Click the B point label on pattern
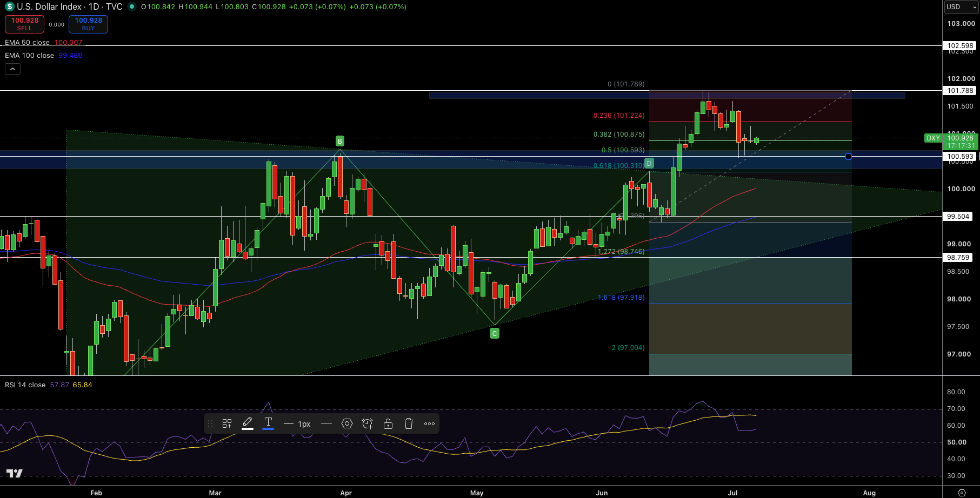The height and width of the screenshot is (498, 980). coord(339,142)
